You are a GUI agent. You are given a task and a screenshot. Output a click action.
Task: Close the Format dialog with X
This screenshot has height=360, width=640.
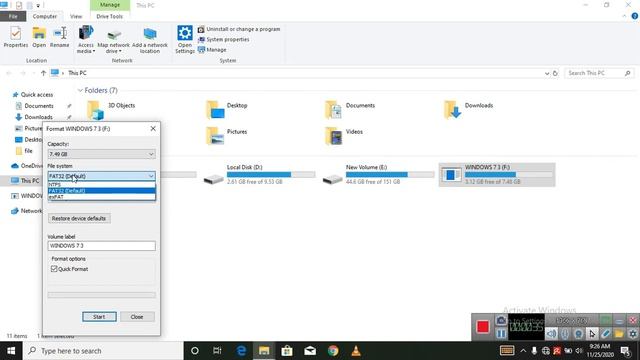click(153, 129)
